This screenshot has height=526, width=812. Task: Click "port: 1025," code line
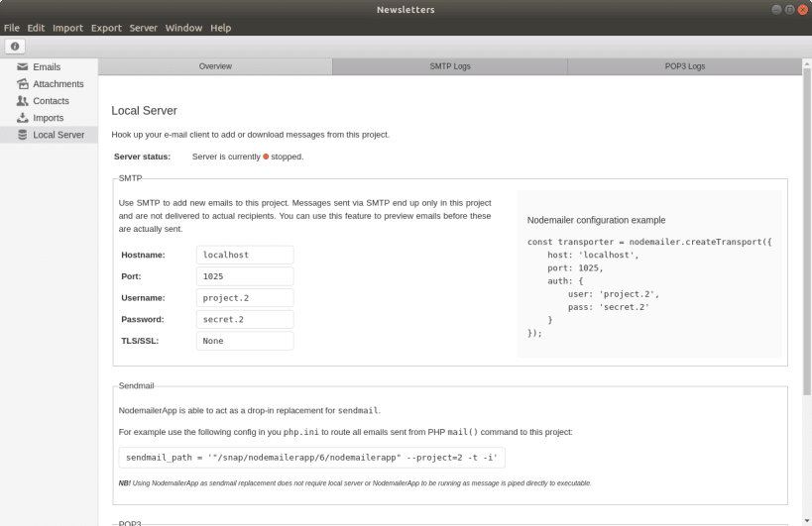tap(575, 267)
